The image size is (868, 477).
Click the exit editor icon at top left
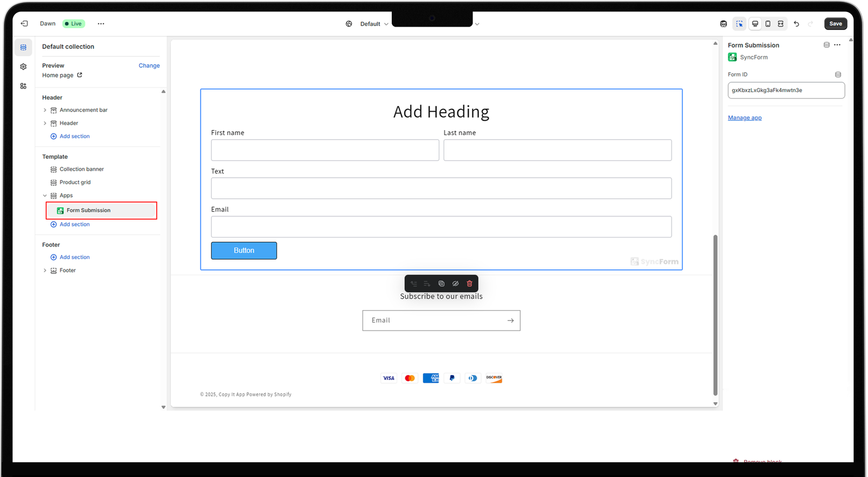click(24, 23)
